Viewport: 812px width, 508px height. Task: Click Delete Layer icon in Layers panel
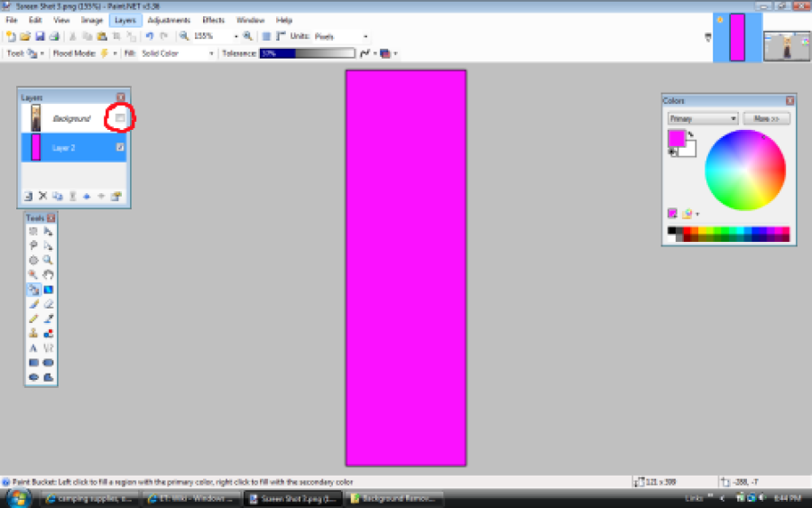(43, 196)
